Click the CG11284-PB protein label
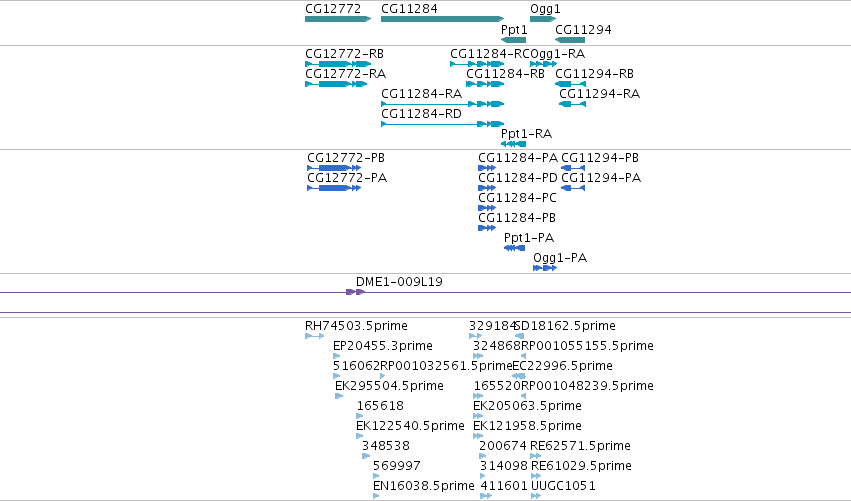 [x=517, y=218]
